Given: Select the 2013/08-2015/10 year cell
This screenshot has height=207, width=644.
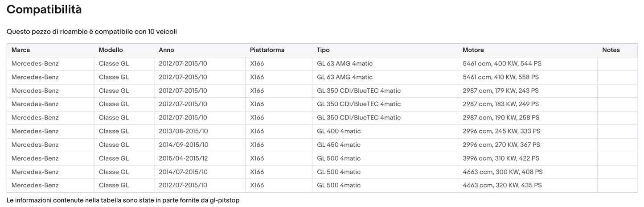Looking at the screenshot, I should [183, 131].
